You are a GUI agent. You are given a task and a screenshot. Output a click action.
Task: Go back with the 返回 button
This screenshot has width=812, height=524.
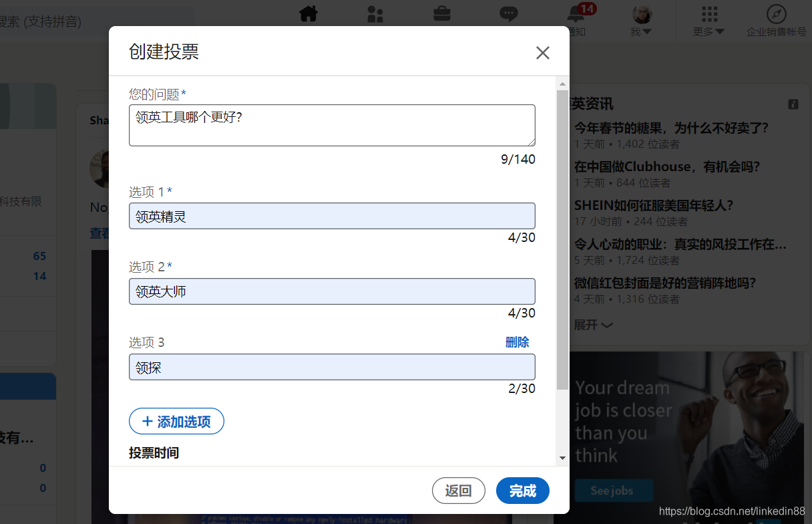pyautogui.click(x=459, y=491)
